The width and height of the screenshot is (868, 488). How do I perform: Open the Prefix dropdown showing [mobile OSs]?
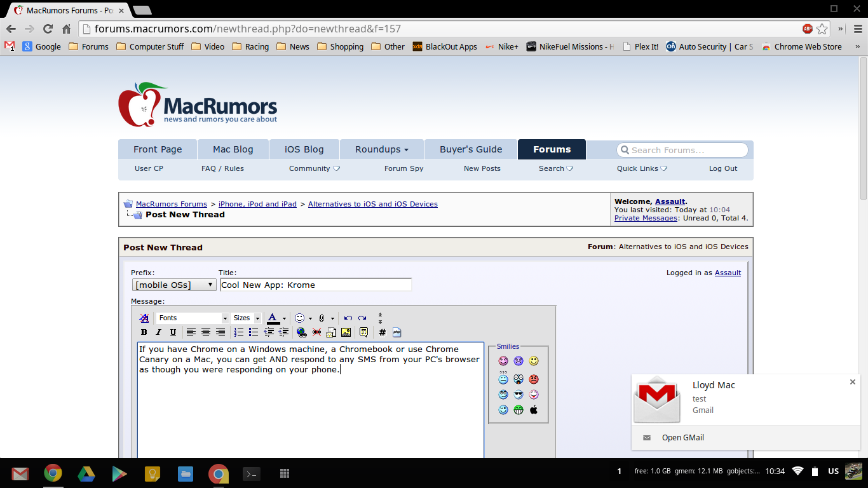(174, 285)
